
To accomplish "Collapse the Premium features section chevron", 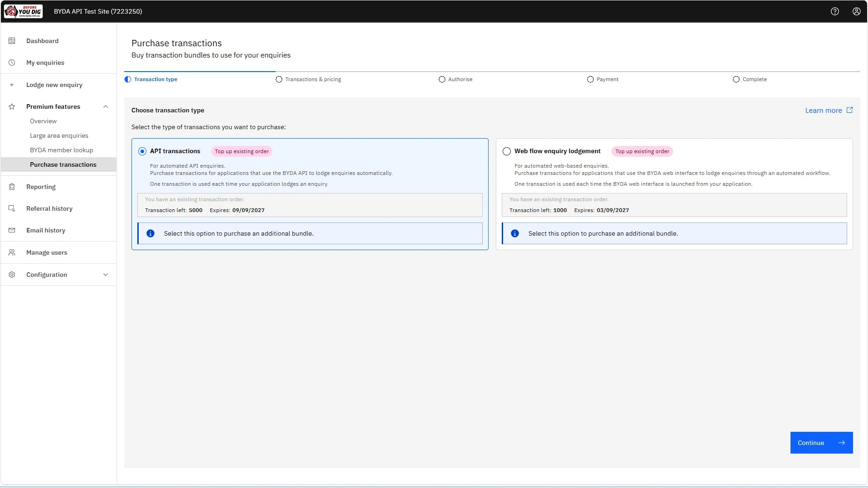I will [x=106, y=106].
